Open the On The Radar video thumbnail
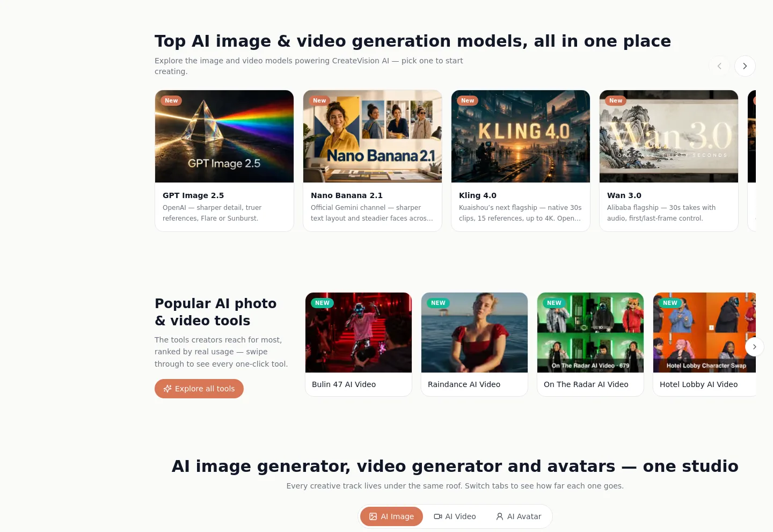Image resolution: width=773 pixels, height=532 pixels. 590,332
